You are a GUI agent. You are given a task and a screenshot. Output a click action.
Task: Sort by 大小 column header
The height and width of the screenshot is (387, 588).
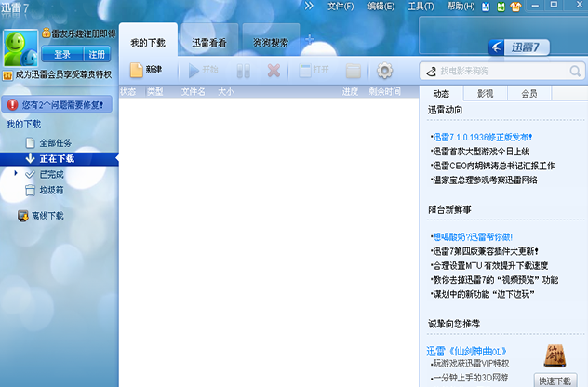click(226, 91)
